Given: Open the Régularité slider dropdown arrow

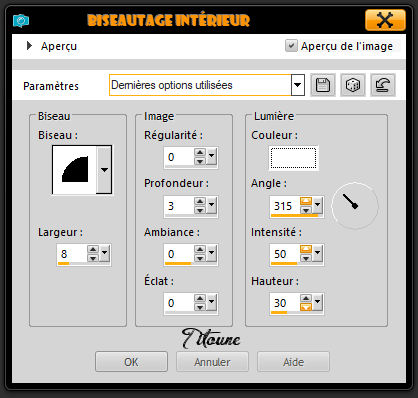Looking at the screenshot, I should 211,156.
